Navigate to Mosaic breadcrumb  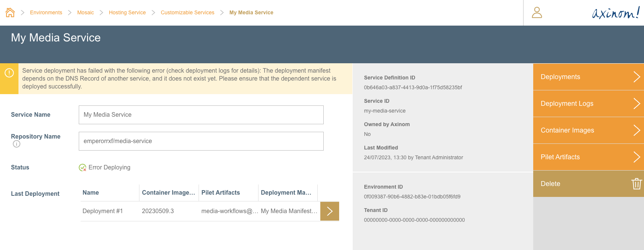click(x=86, y=12)
